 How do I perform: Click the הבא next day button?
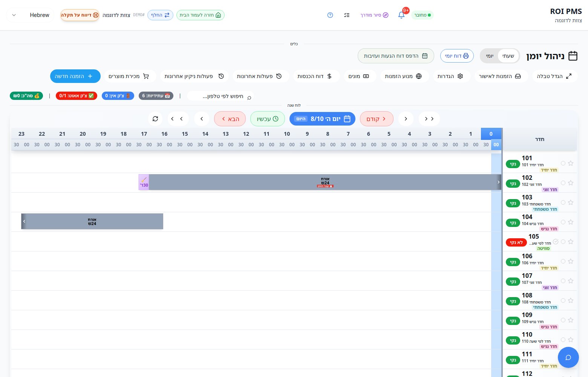point(230,119)
